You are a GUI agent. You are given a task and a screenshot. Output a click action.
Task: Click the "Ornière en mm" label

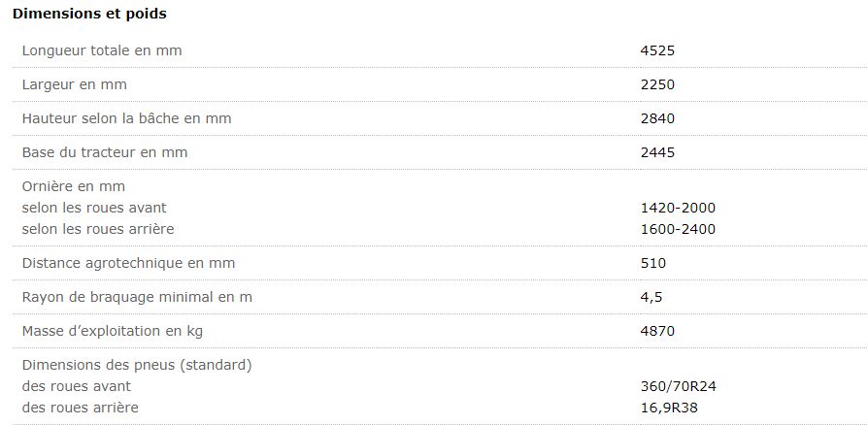coord(74,186)
